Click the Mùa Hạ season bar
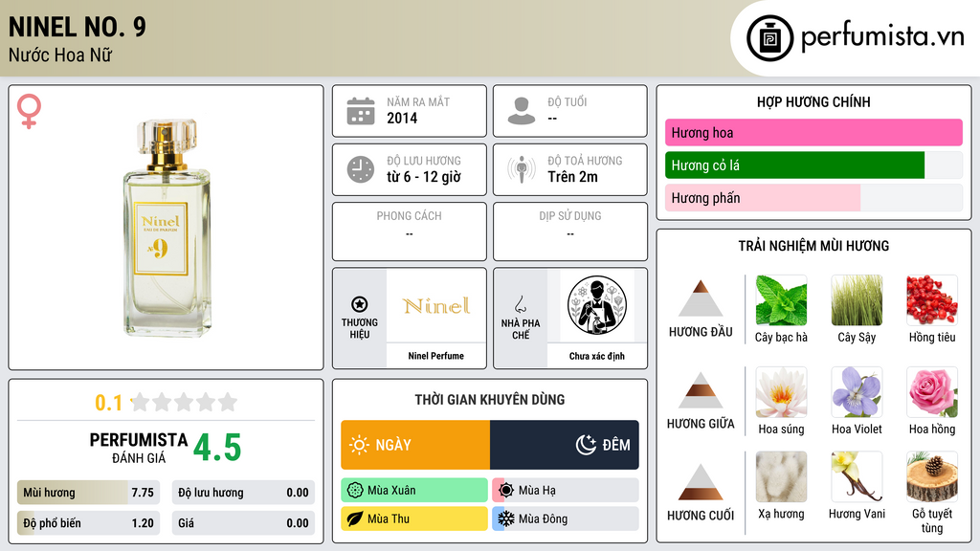980x551 pixels. click(x=566, y=491)
